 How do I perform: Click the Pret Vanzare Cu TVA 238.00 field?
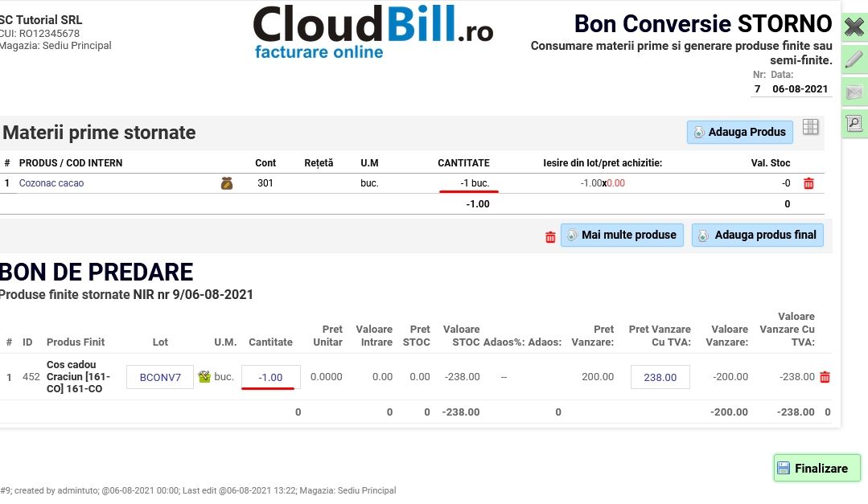pos(660,377)
